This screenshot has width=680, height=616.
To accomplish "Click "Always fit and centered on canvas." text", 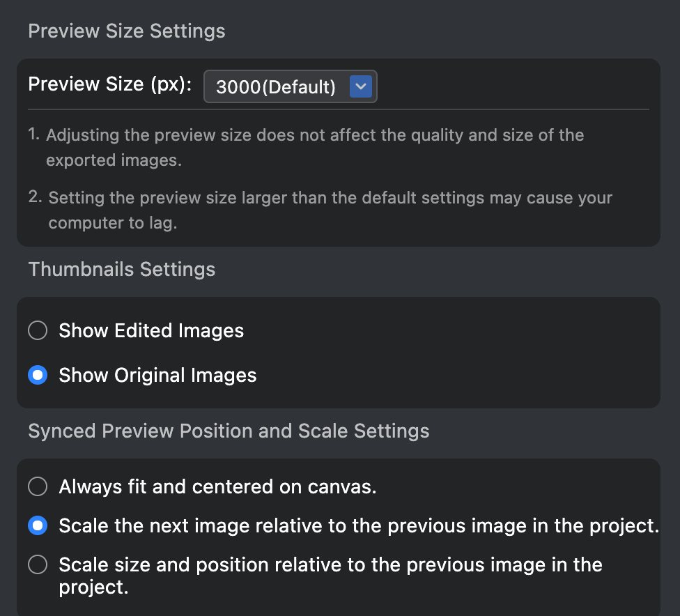I will pos(217,486).
